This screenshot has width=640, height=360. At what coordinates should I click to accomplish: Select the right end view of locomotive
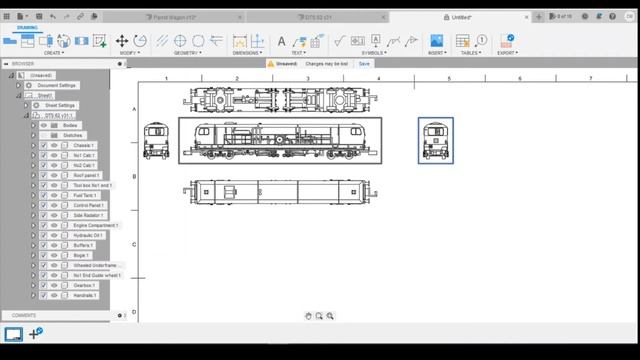pyautogui.click(x=436, y=140)
